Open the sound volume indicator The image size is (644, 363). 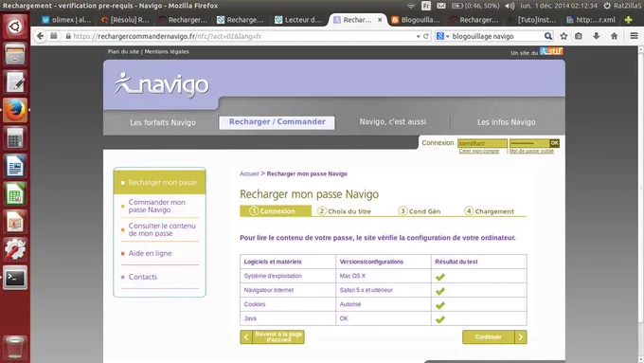[510, 6]
